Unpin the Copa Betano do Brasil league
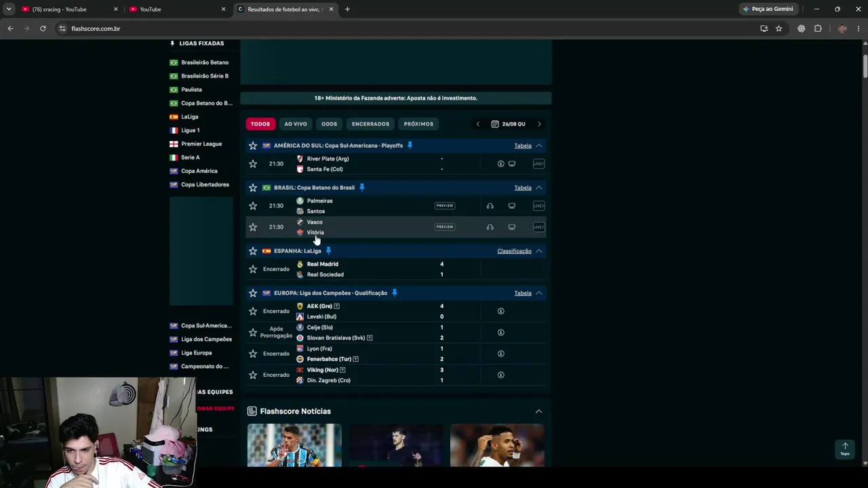 (x=361, y=188)
